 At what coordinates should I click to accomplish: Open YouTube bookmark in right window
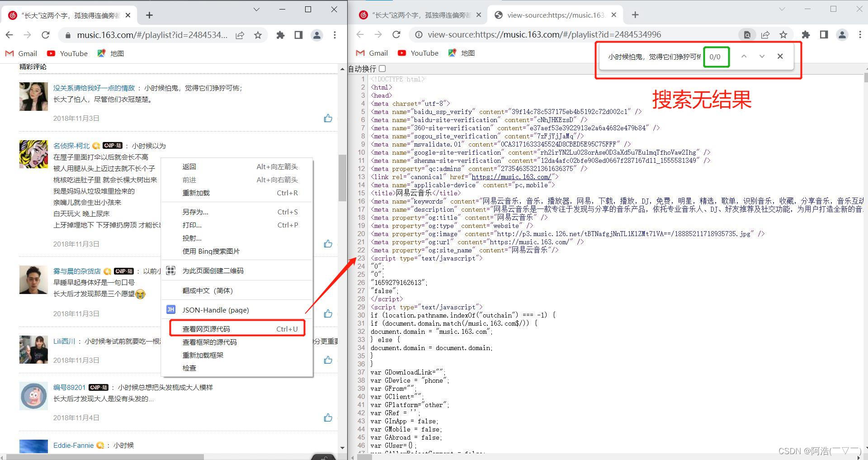(418, 53)
